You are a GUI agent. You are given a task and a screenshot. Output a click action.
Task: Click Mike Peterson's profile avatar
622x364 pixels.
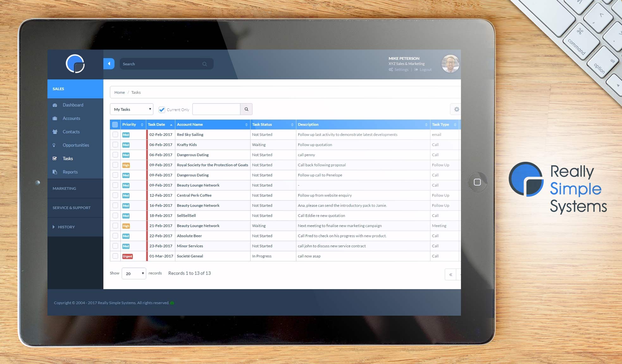(x=450, y=64)
